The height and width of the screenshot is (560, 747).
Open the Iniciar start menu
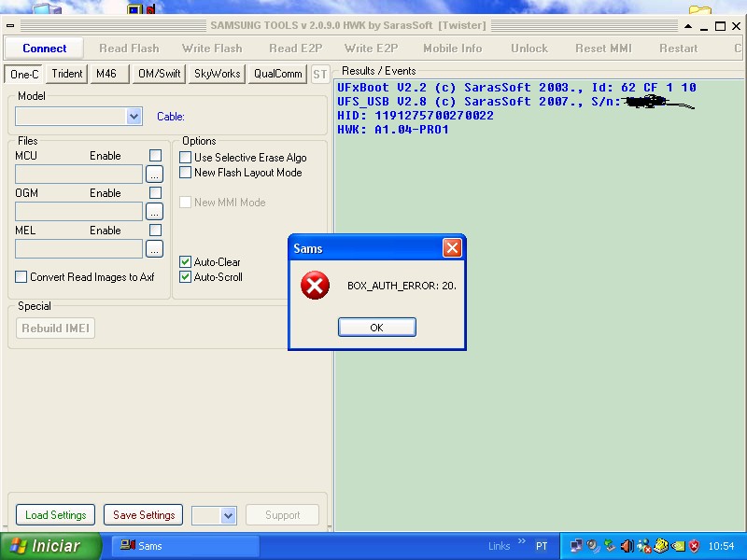[50, 546]
